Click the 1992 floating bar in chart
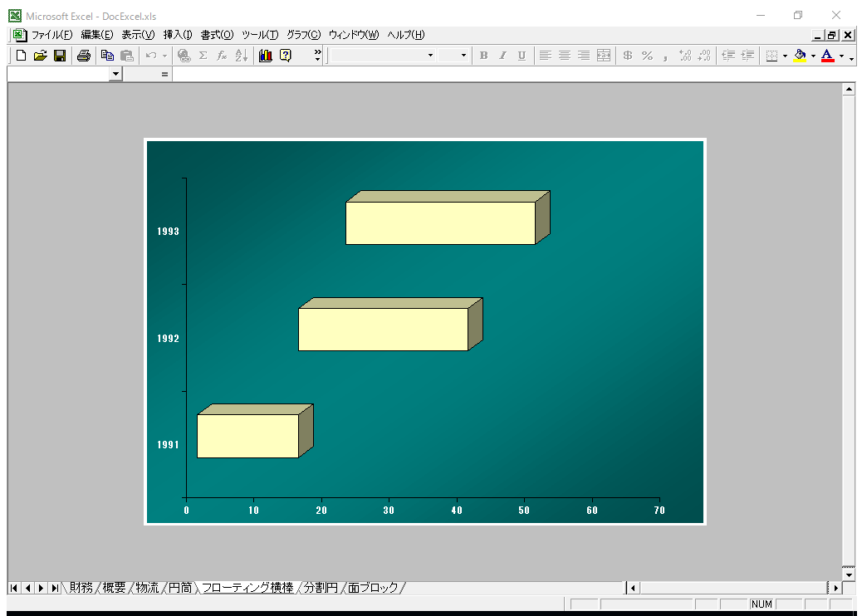 [383, 329]
